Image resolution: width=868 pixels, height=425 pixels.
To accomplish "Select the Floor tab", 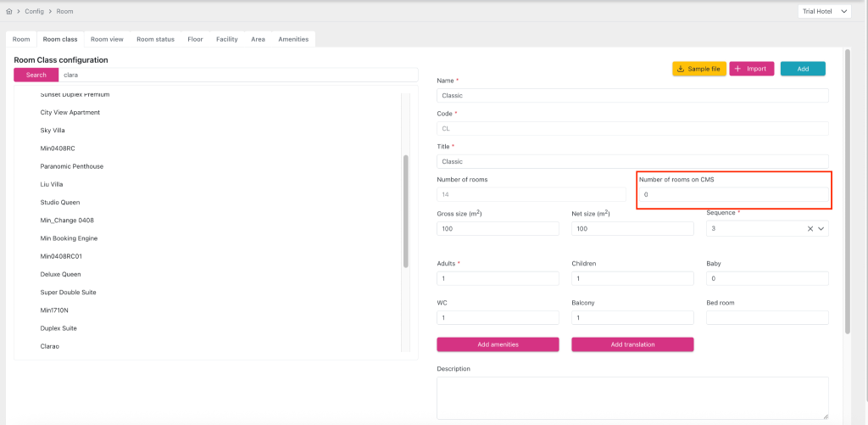I will [195, 39].
